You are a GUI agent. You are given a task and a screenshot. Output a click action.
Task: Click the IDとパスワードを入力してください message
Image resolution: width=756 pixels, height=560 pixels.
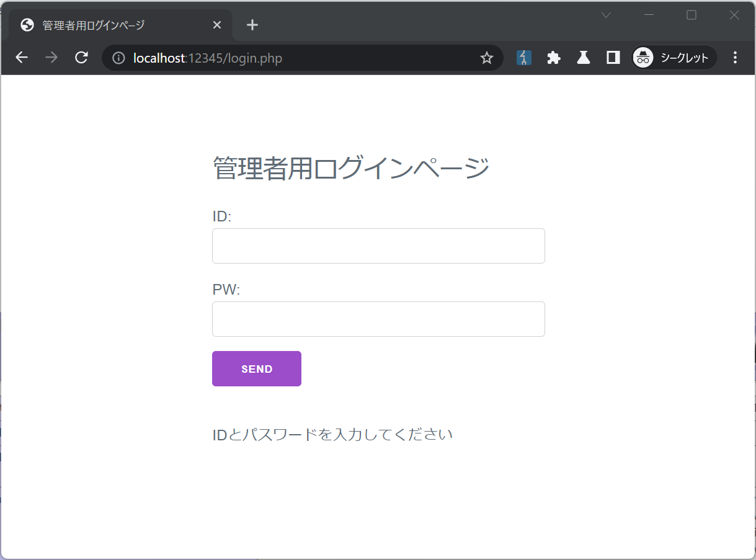(x=332, y=435)
